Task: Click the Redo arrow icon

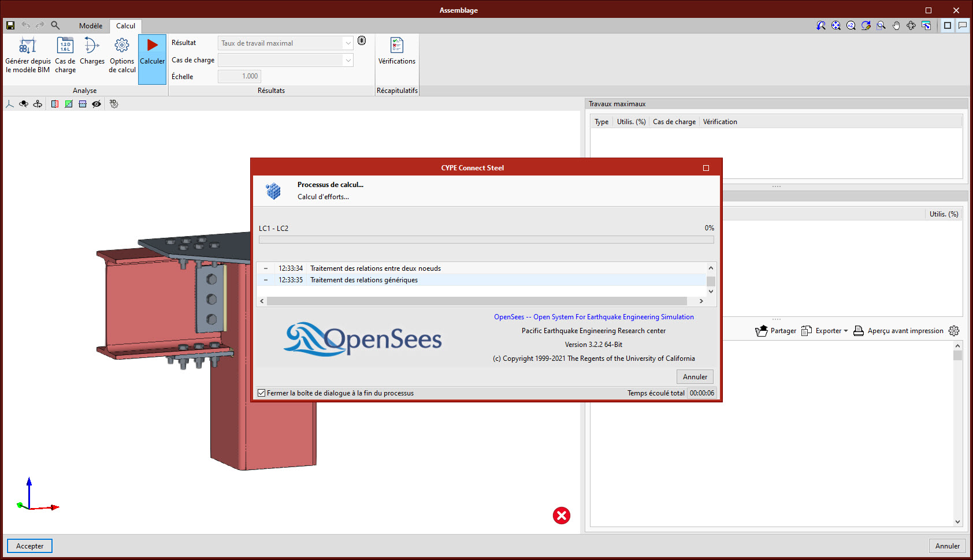Action: click(40, 25)
